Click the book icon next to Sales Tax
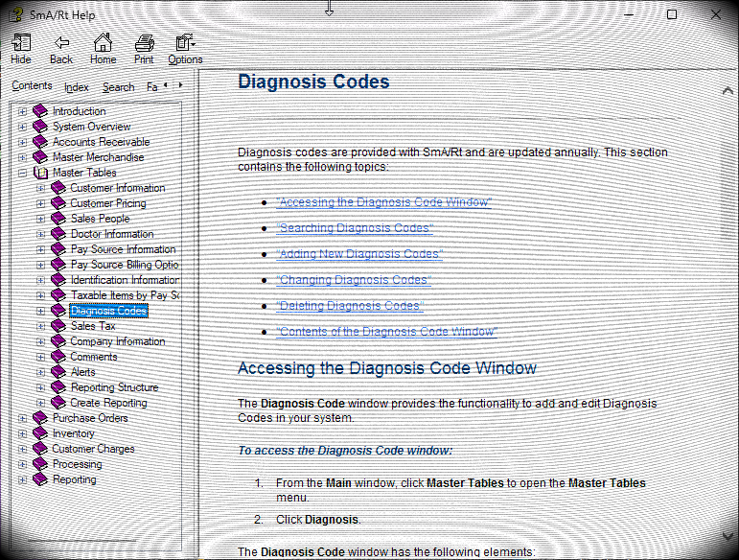The image size is (739, 560). [x=58, y=326]
